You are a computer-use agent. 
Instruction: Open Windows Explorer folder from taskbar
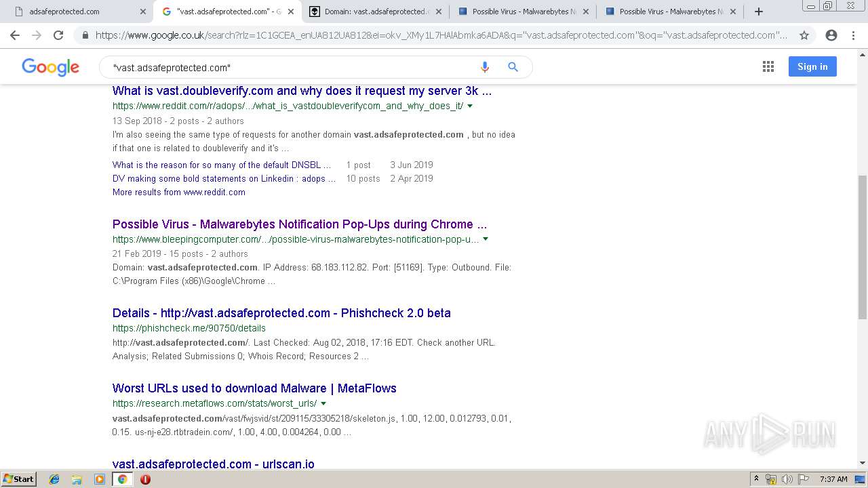77,479
